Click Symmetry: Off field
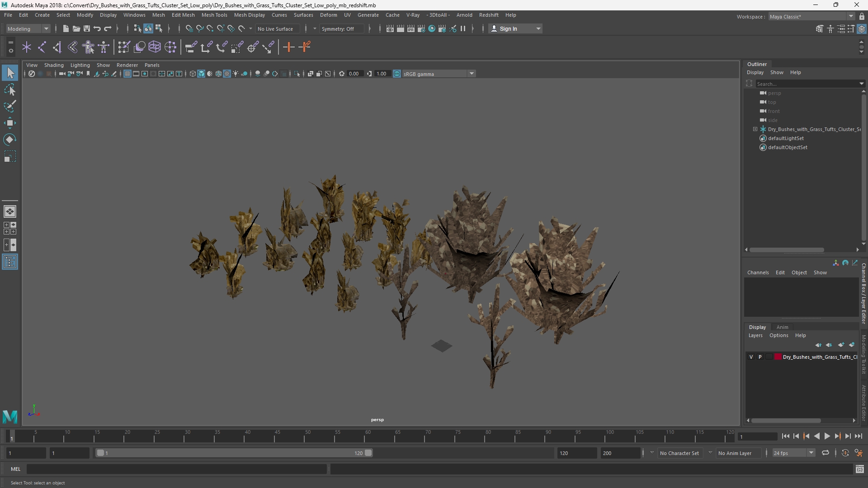The width and height of the screenshot is (868, 488). click(x=341, y=28)
